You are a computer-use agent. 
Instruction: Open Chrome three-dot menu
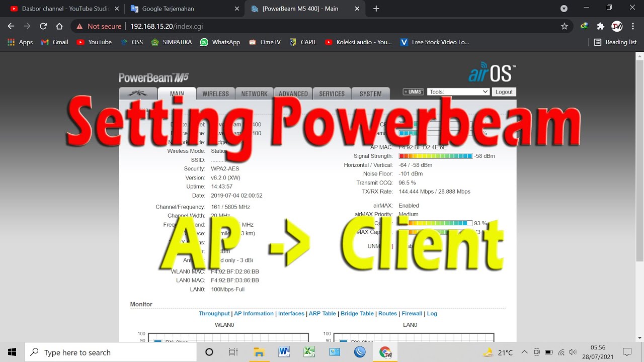(x=633, y=26)
